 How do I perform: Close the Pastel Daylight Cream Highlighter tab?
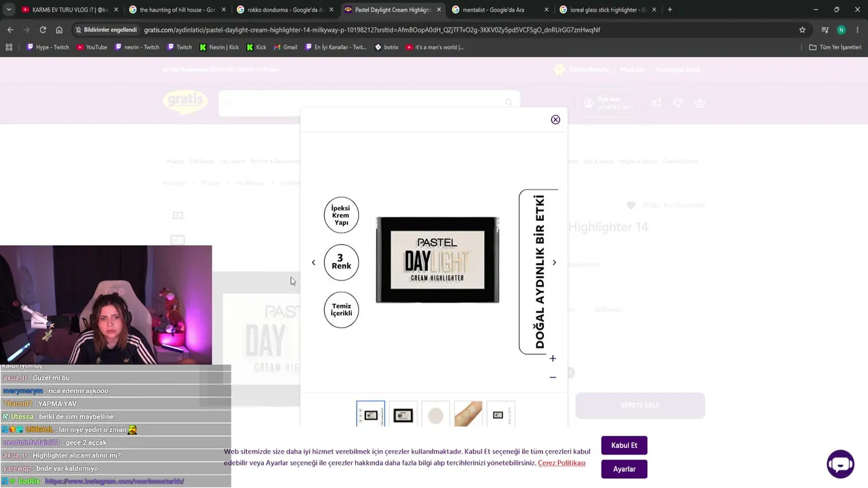[439, 9]
